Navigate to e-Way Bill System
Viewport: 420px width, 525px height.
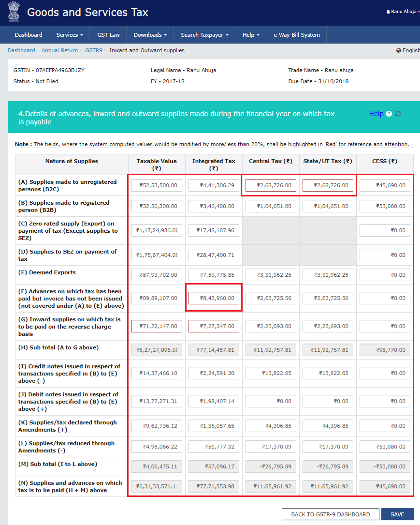pyautogui.click(x=296, y=34)
